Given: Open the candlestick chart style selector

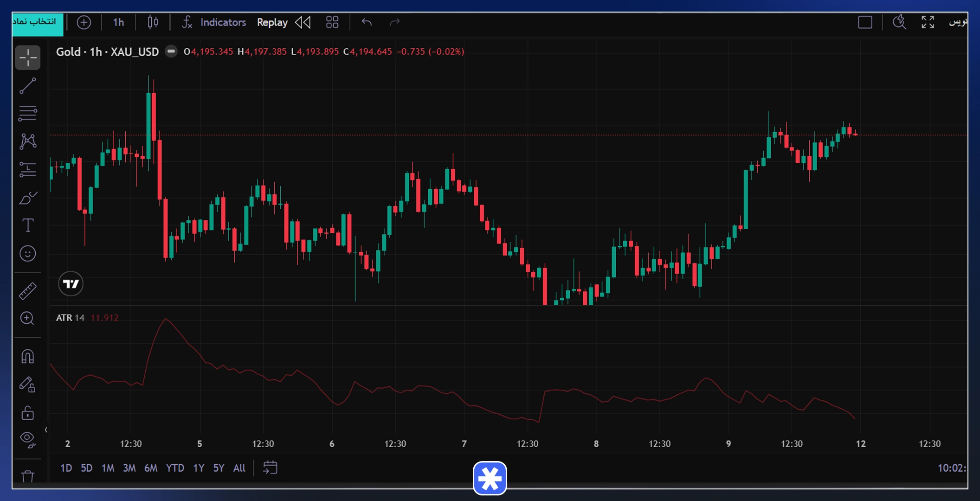Looking at the screenshot, I should (153, 22).
